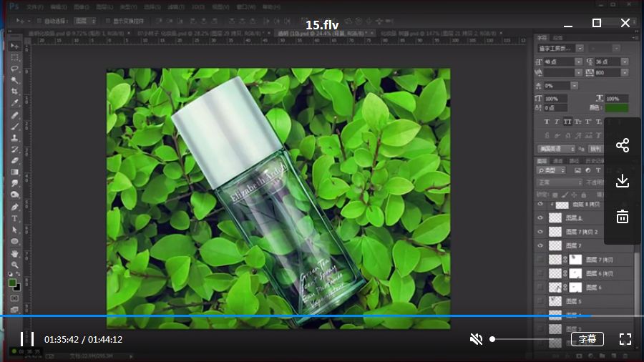Screen dimensions: 644x362
Task: Check the show transform controls checkbox
Action: point(109,21)
